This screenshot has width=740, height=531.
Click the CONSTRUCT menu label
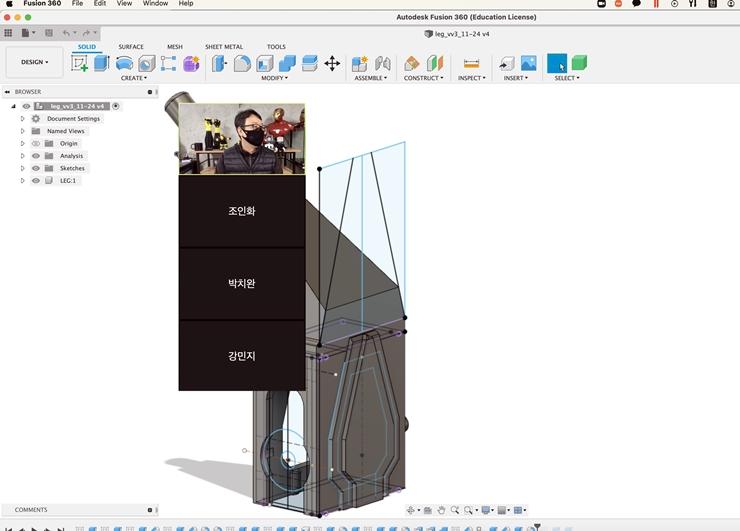coord(423,78)
